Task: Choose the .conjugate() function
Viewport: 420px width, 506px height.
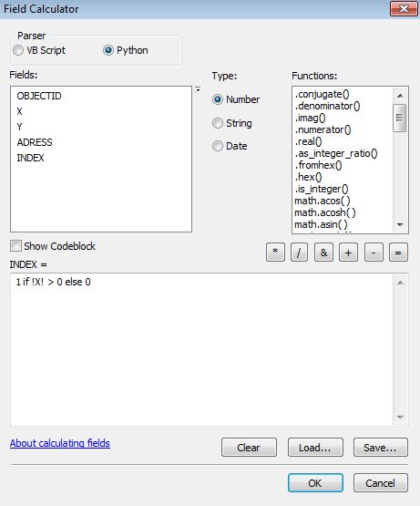Action: [x=322, y=94]
